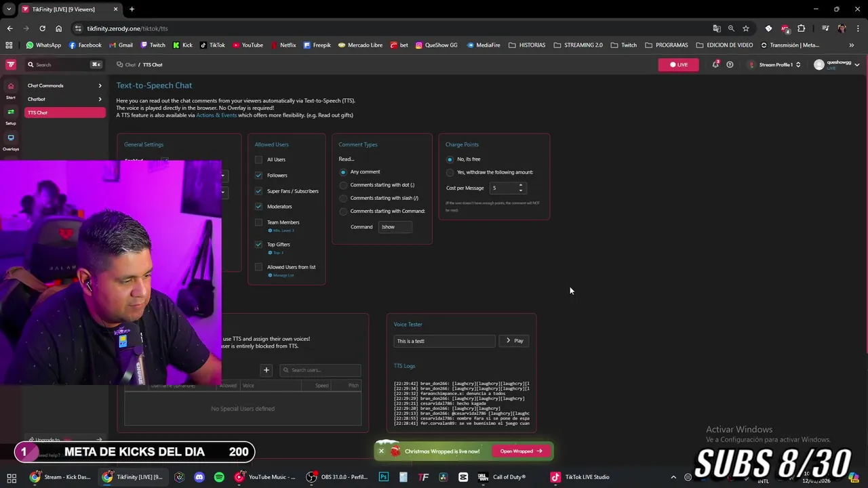
Task: Play the voice test
Action: click(x=515, y=341)
